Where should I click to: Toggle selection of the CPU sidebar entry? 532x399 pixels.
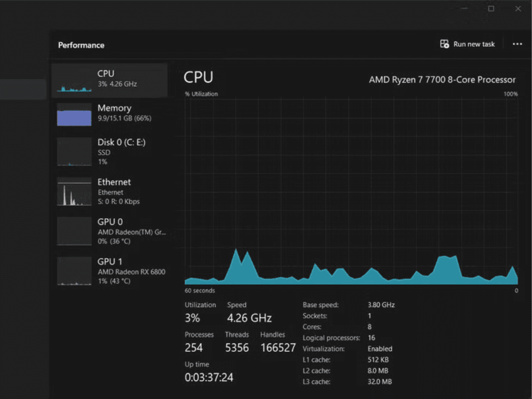point(109,79)
